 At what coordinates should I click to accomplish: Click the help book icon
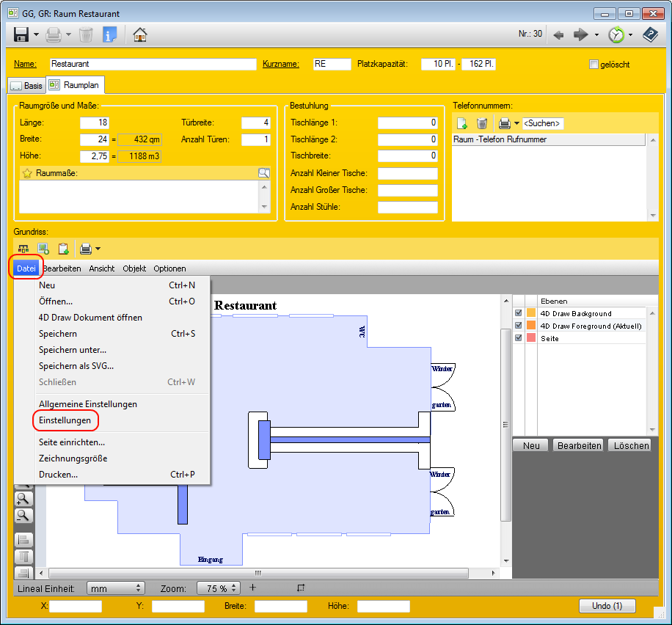pos(650,34)
